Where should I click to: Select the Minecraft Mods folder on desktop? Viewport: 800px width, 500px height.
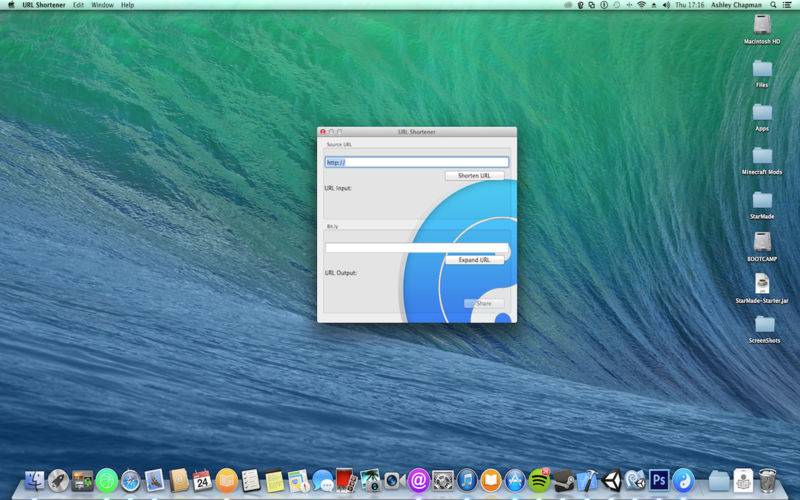pos(762,161)
